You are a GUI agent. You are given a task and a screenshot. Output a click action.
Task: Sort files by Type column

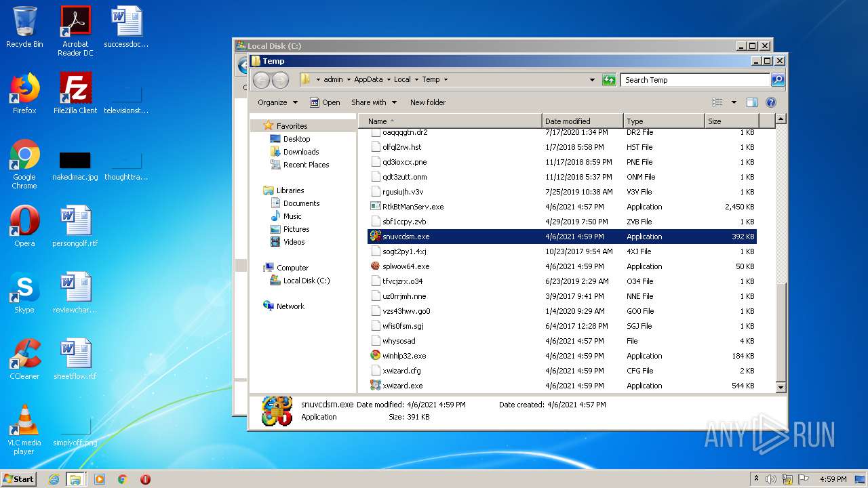pos(664,121)
